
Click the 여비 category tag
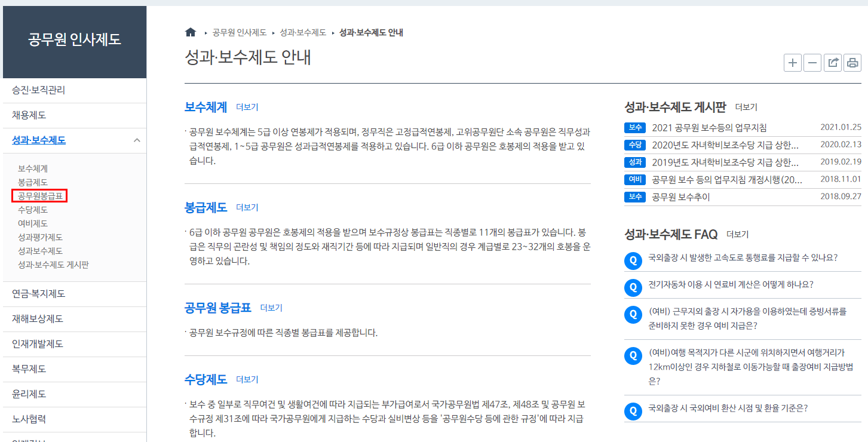[x=635, y=180]
